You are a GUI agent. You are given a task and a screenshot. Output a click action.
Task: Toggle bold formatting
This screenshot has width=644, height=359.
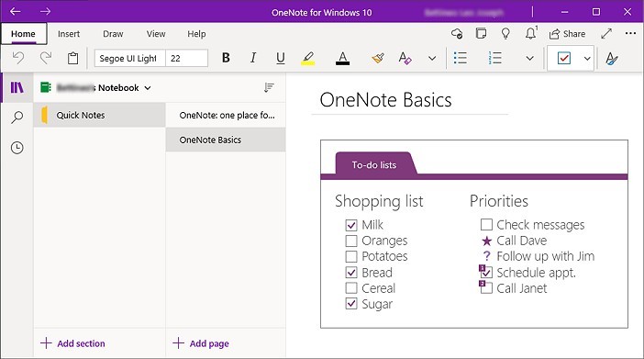226,58
